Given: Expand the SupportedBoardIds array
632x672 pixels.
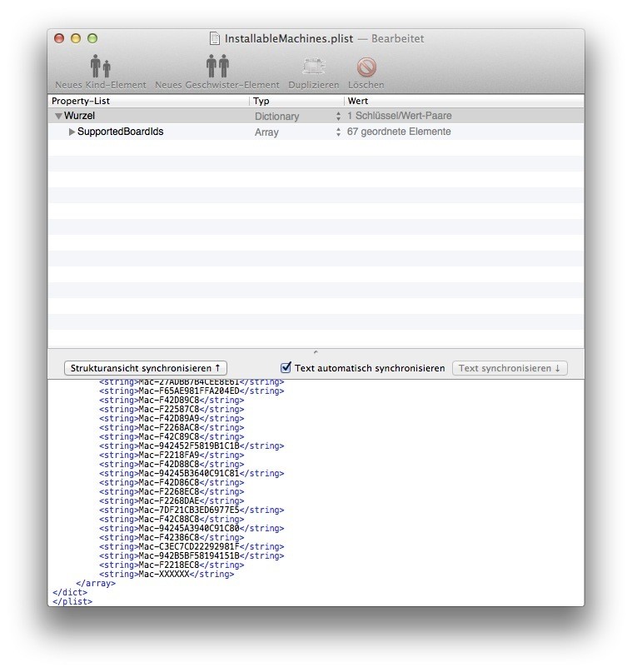Looking at the screenshot, I should point(72,132).
